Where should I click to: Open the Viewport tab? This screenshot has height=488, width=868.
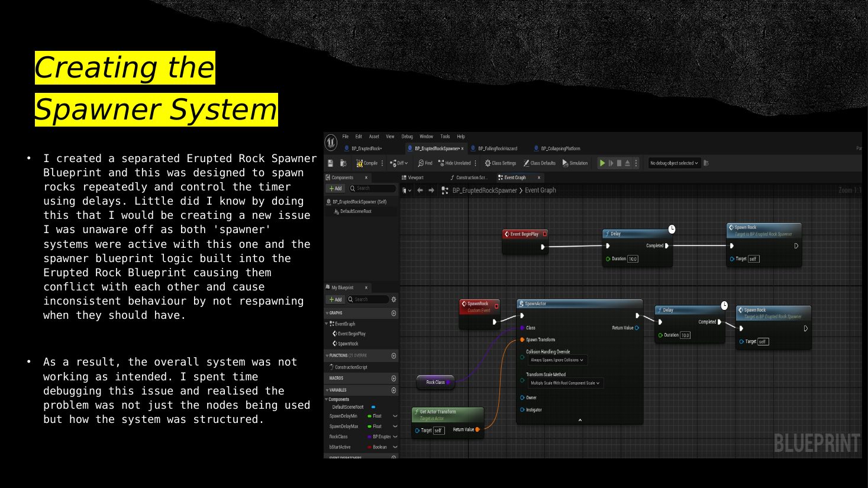pos(413,177)
